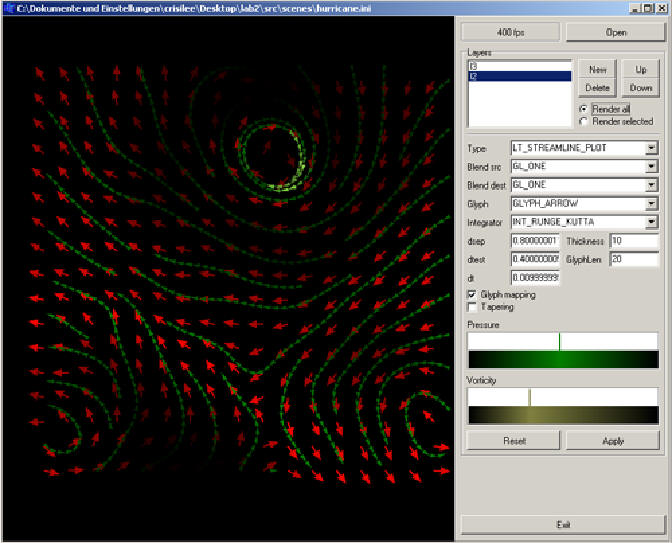This screenshot has height=543, width=672.
Task: Open the Integrator dropdown
Action: [x=651, y=222]
